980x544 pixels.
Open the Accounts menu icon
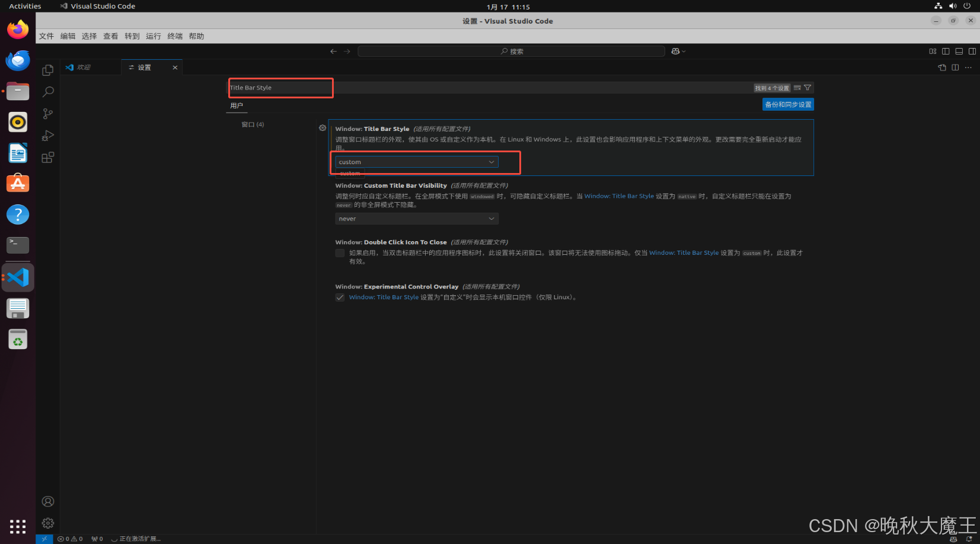48,501
